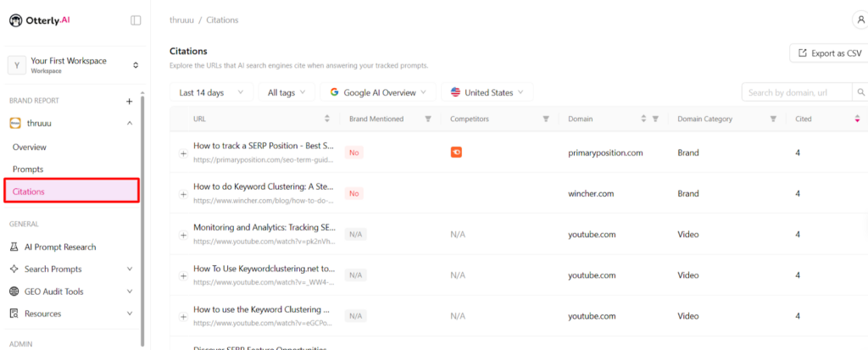Open Prompts in the sidebar
Screen dimensions: 868x350
(x=28, y=169)
